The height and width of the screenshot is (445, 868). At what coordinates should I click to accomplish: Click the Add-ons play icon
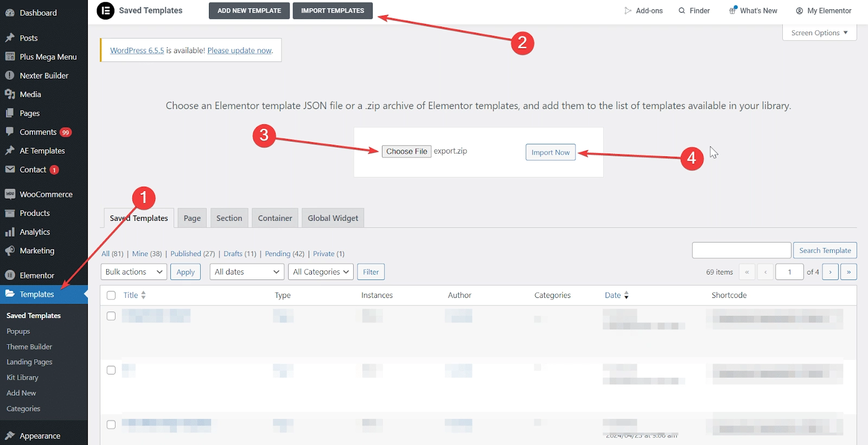(628, 10)
